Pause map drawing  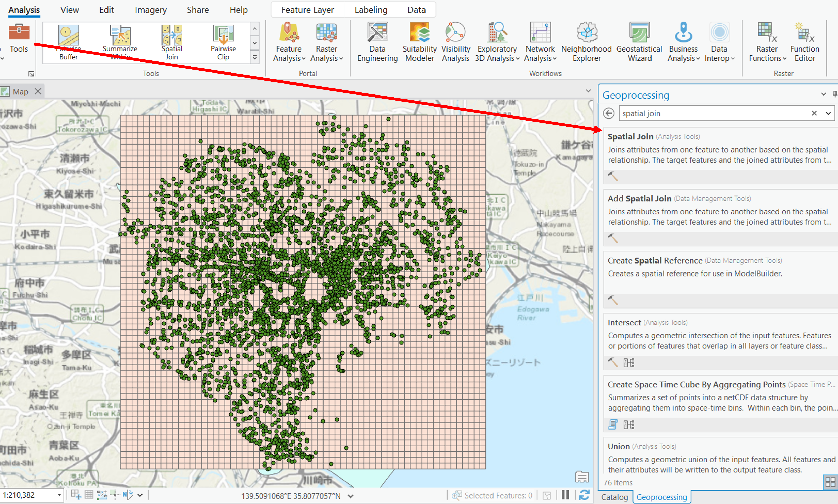(565, 495)
